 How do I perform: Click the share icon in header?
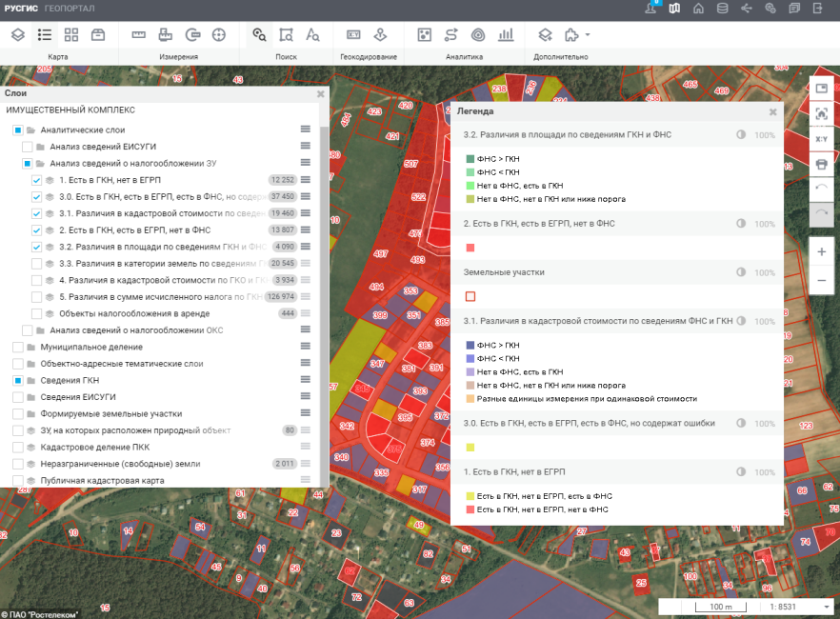click(747, 9)
